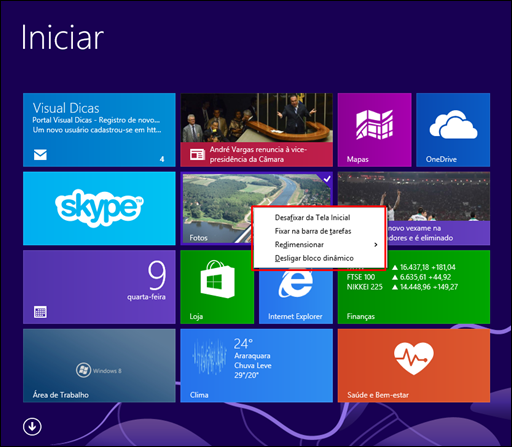Click the Portal Visual Dicas mail subject line

(x=96, y=120)
